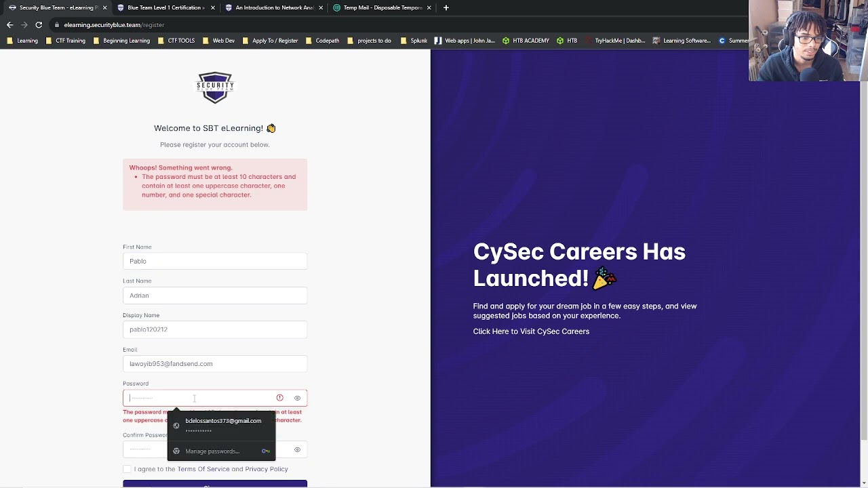Viewport: 868px width, 488px height.
Task: Open the Apply To / Register bookmarks folder
Action: (270, 41)
